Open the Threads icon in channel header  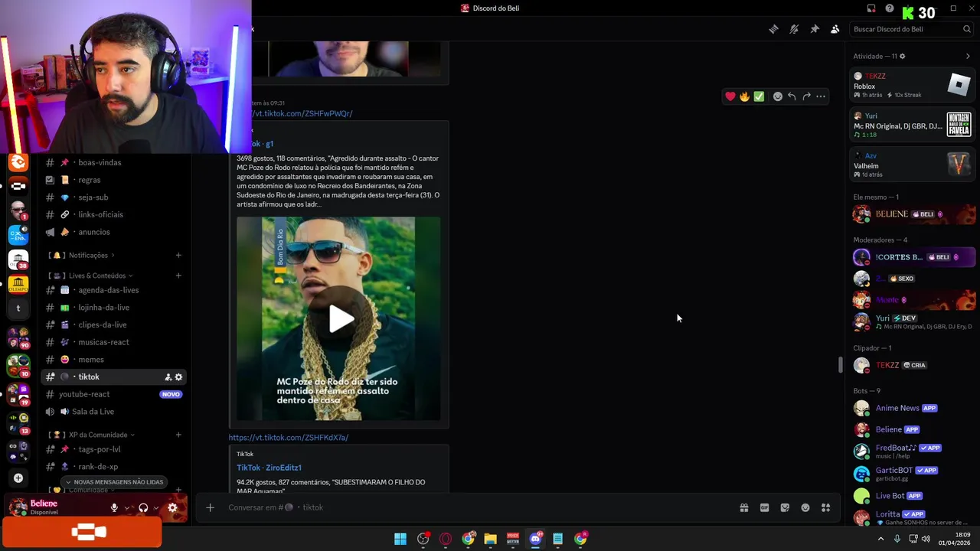(773, 29)
